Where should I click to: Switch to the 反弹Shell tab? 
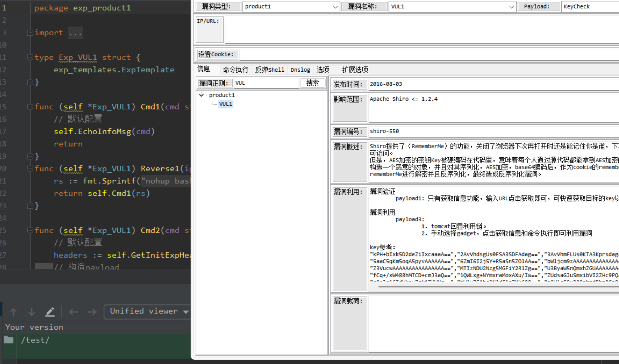coord(269,70)
